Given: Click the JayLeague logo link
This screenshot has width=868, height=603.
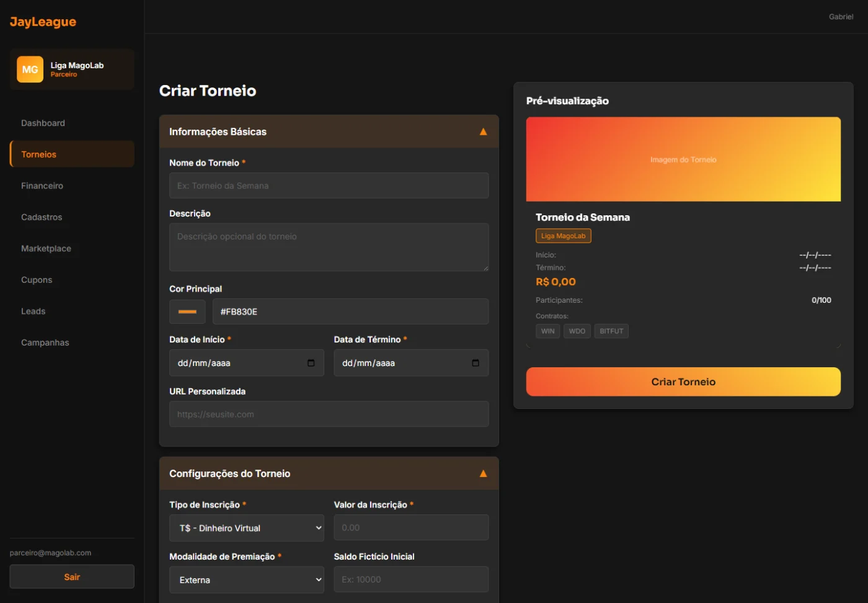Looking at the screenshot, I should click(x=43, y=22).
